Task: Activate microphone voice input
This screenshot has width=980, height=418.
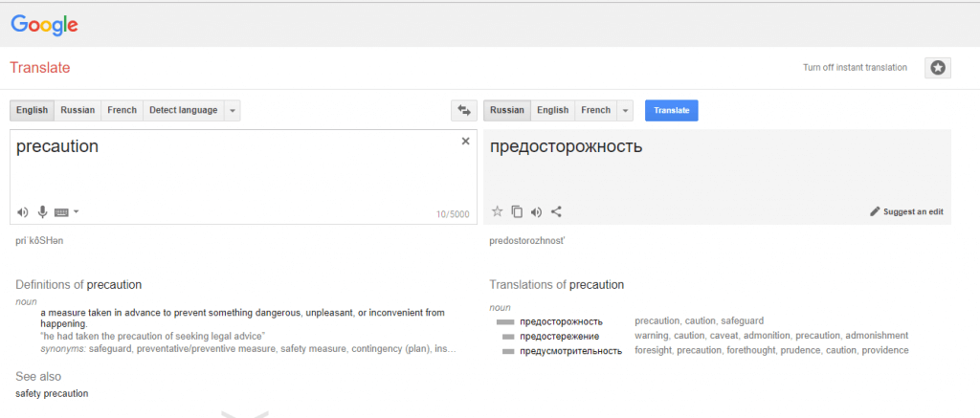Action: click(x=42, y=211)
